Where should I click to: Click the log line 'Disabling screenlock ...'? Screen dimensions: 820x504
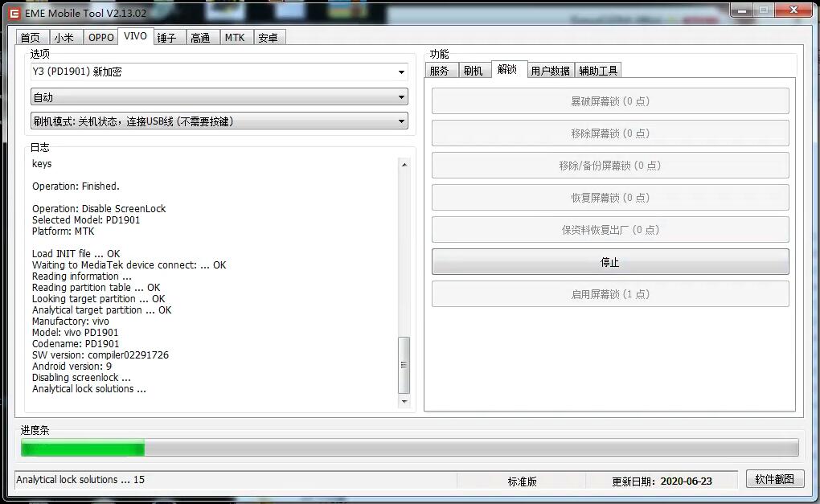coord(81,378)
